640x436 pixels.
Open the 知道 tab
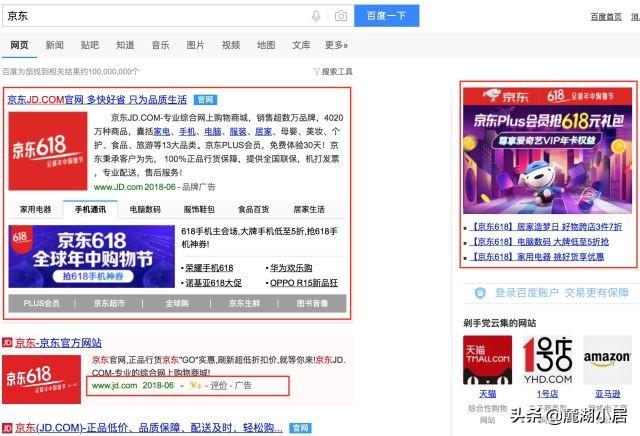pos(125,45)
